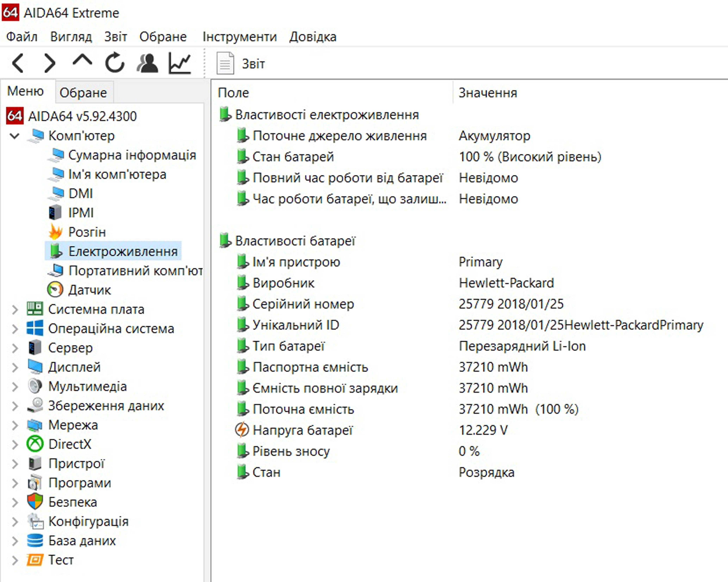Click the battery icon beside Електроживлення

[x=56, y=251]
